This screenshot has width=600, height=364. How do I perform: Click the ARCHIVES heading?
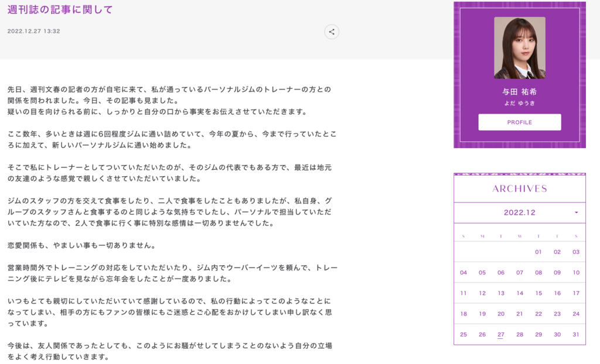click(x=520, y=188)
